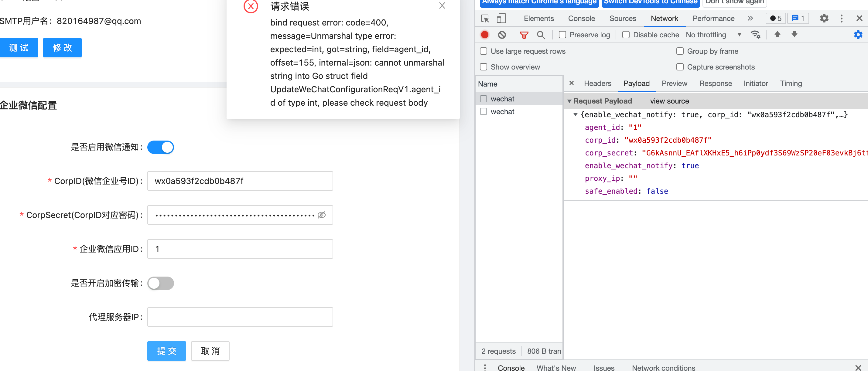Switch to the Headers tab

(597, 83)
